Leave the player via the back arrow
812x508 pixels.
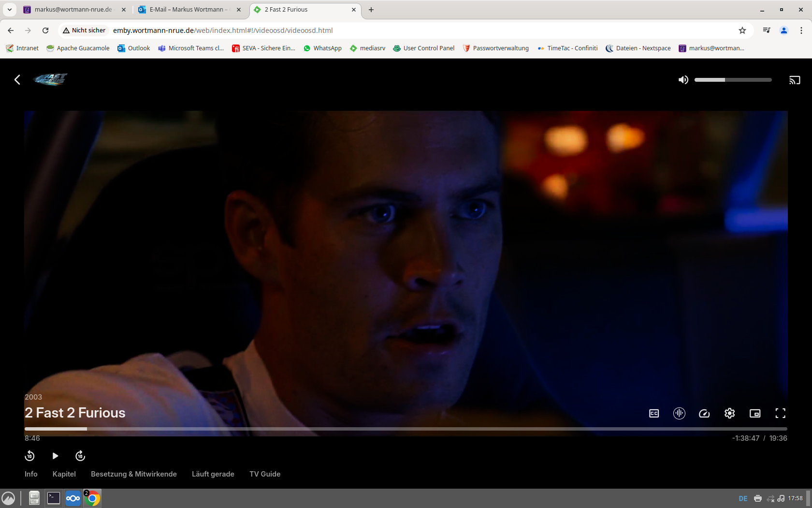coord(17,80)
